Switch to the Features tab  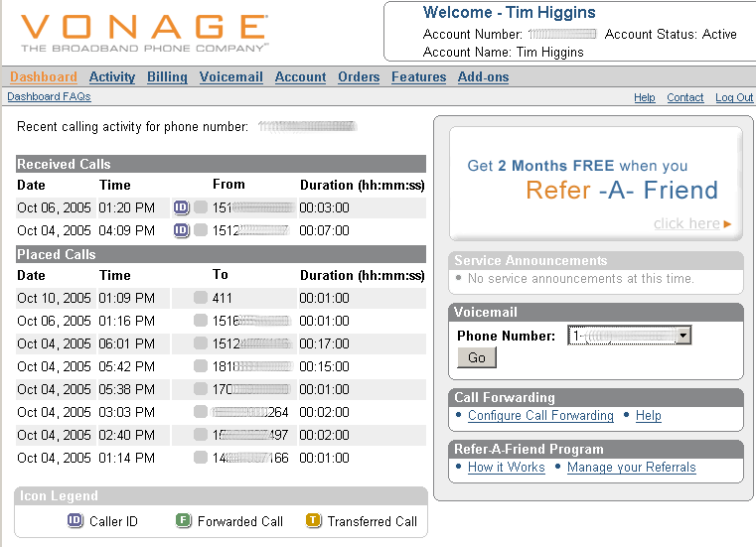coord(418,77)
